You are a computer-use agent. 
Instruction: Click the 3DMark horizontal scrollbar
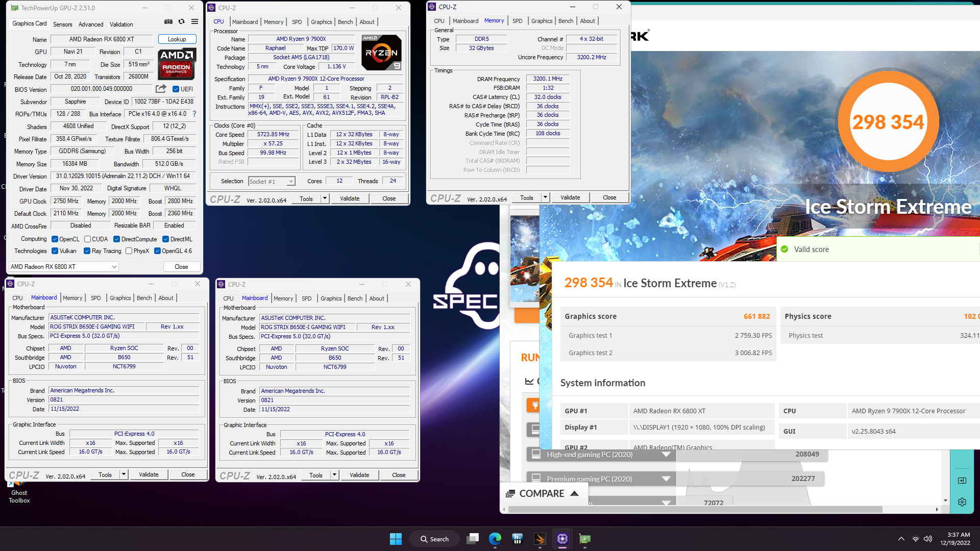point(695,509)
